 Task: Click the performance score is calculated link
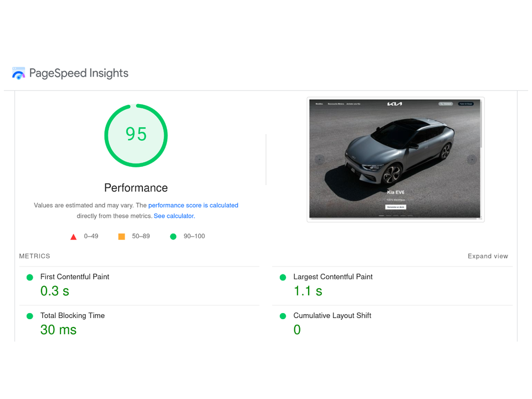pos(193,205)
